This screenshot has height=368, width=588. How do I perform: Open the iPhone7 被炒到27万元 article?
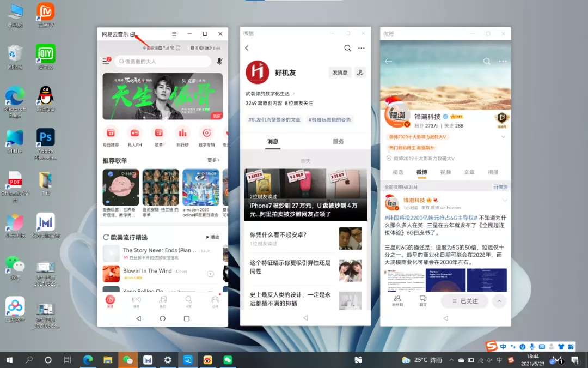305,195
